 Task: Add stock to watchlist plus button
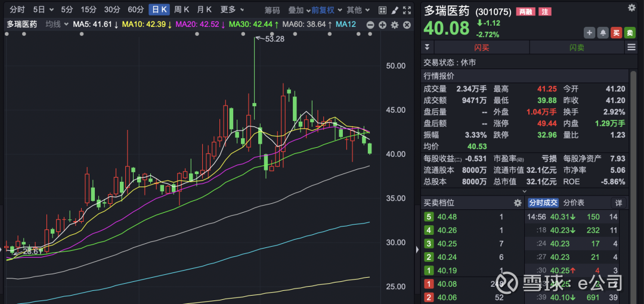click(x=589, y=32)
